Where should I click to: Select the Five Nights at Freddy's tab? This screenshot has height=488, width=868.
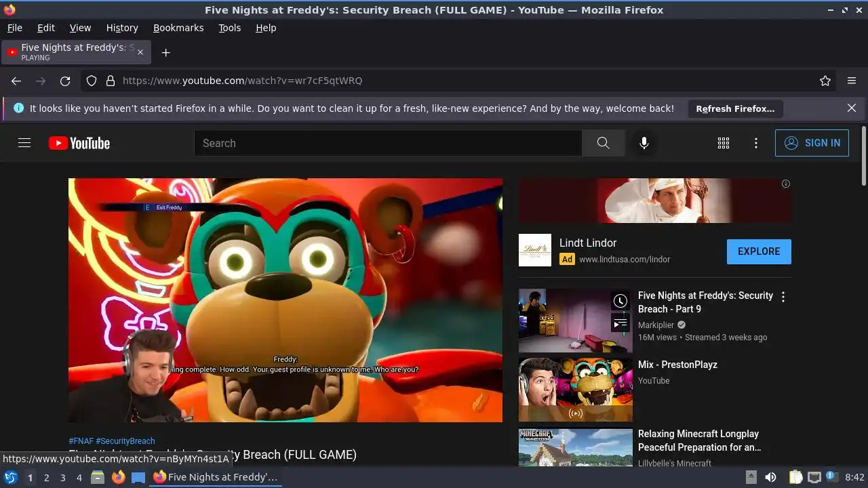point(77,52)
